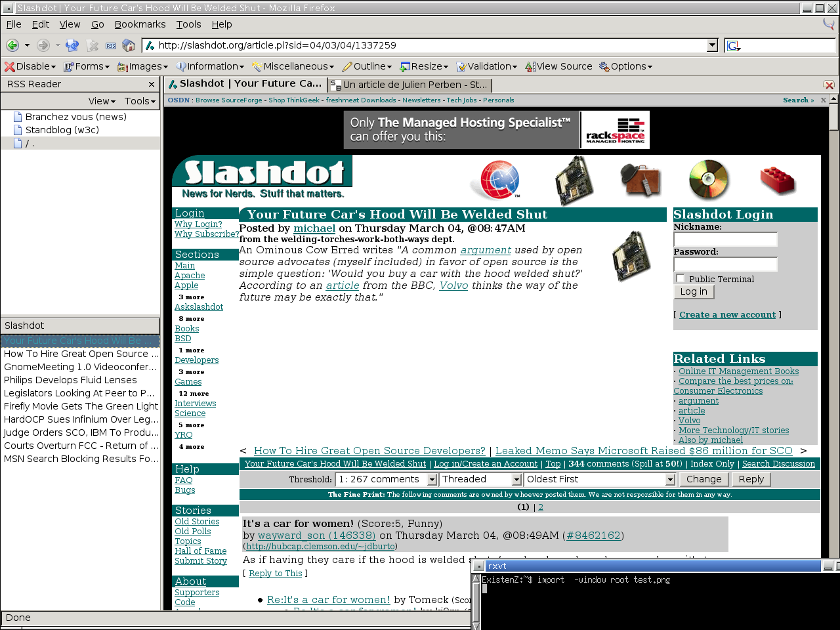Screen dimensions: 840x630
Task: Click the Stop loading toolbar icon
Action: [x=93, y=45]
